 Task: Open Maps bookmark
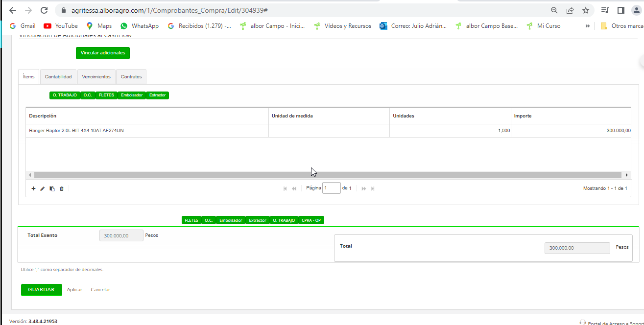pyautogui.click(x=99, y=26)
